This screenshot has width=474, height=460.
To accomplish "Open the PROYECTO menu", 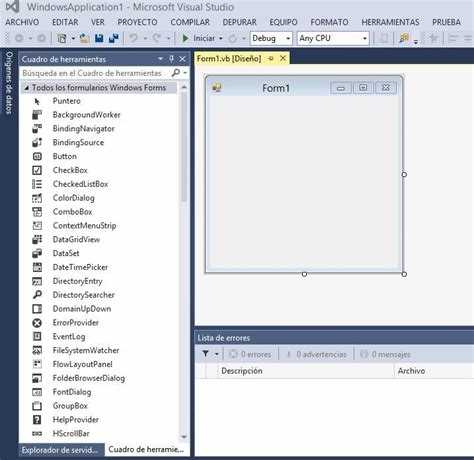I will (x=137, y=22).
